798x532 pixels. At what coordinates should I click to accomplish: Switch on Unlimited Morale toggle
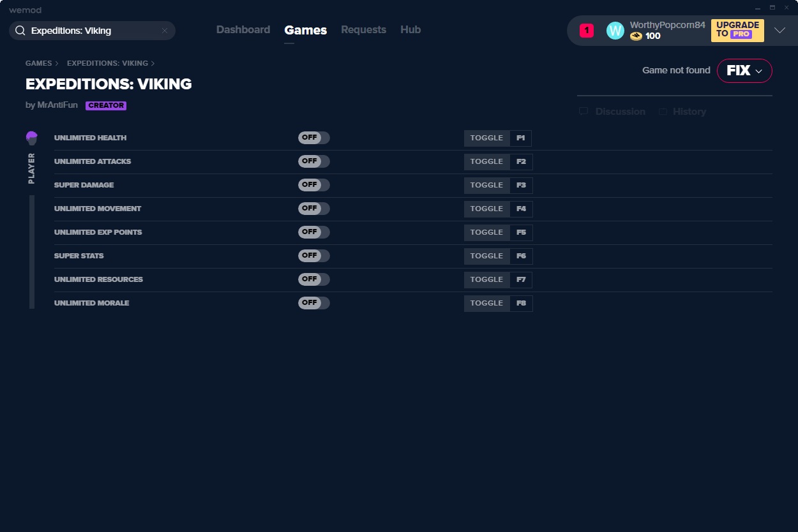[314, 303]
